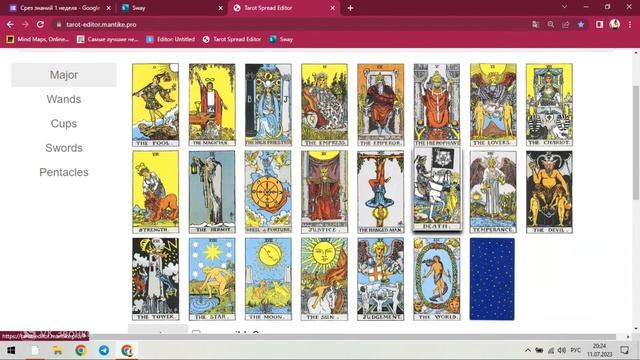640x360 pixels.
Task: Reload the tarot editor page
Action: tap(40, 24)
